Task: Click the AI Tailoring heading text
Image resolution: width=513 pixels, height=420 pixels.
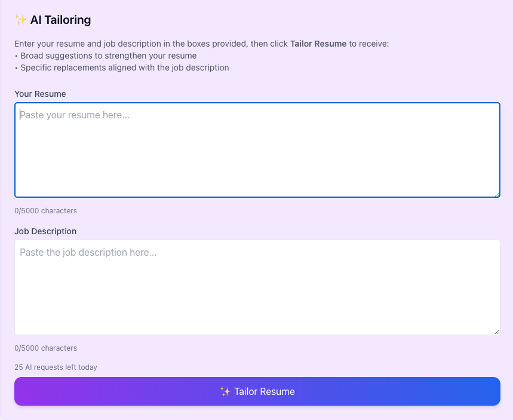Action: click(x=60, y=20)
